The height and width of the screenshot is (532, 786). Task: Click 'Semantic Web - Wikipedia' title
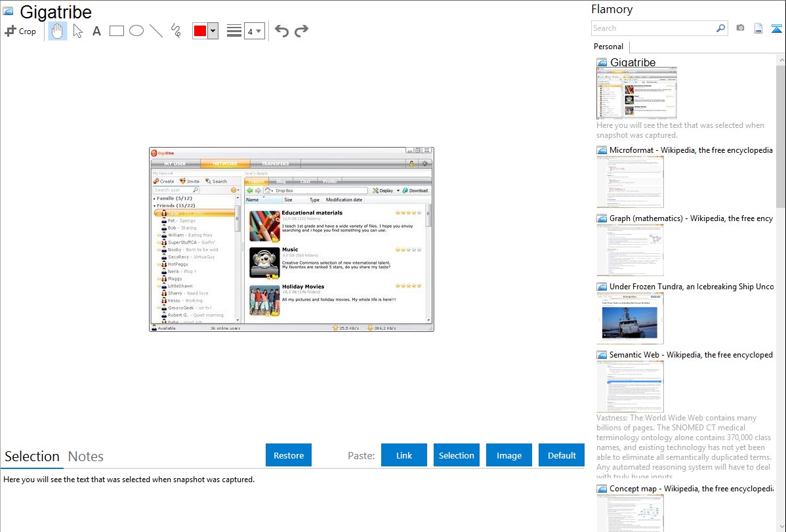tap(691, 354)
